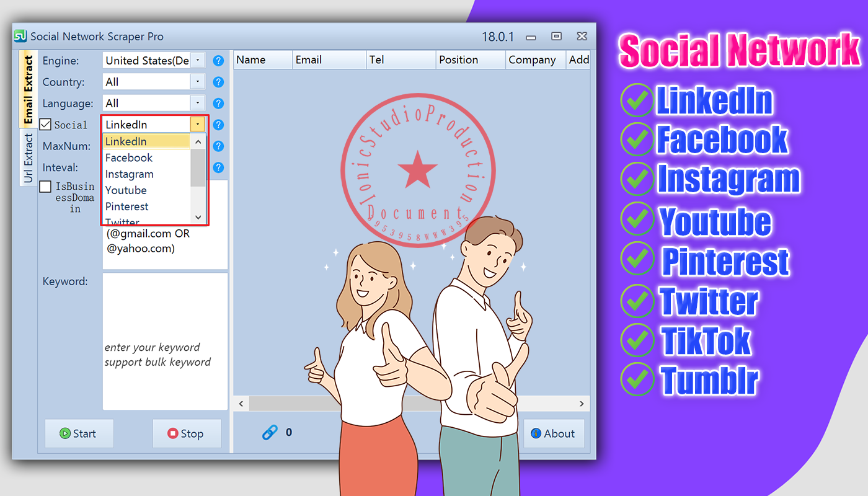Screen dimensions: 868x496
Task: Click the Company column header
Action: (536, 60)
